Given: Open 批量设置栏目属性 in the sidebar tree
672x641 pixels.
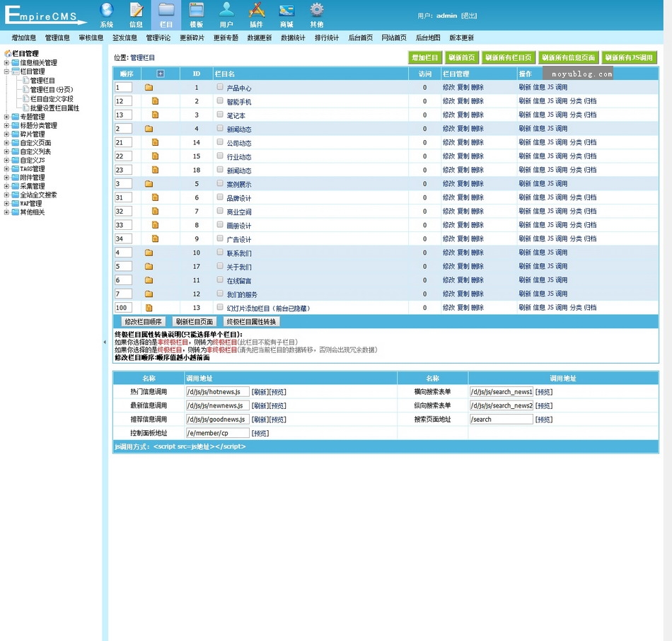Looking at the screenshot, I should pyautogui.click(x=54, y=108).
